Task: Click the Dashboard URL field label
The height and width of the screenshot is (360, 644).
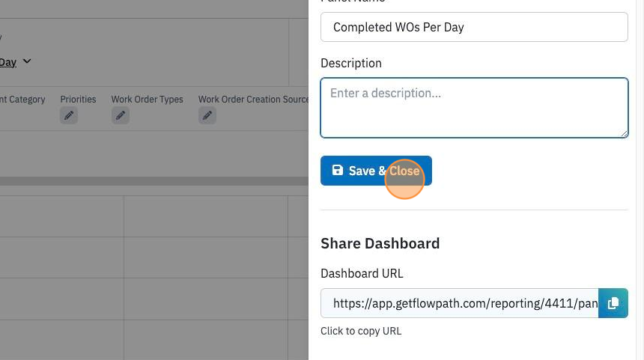Action: point(362,273)
